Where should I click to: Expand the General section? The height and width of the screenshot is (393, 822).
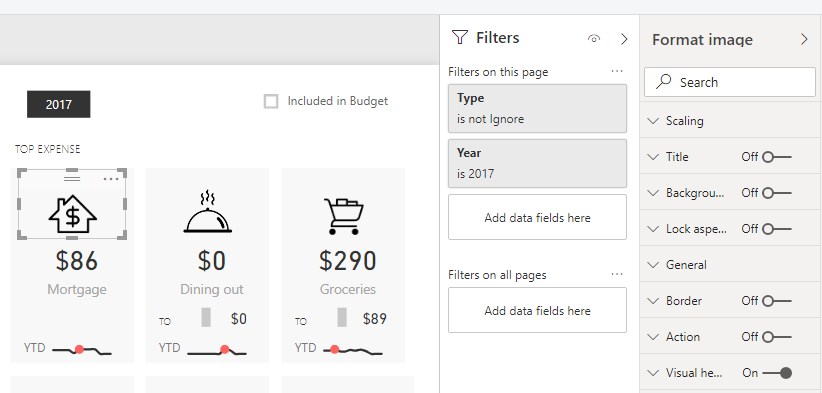coord(730,265)
